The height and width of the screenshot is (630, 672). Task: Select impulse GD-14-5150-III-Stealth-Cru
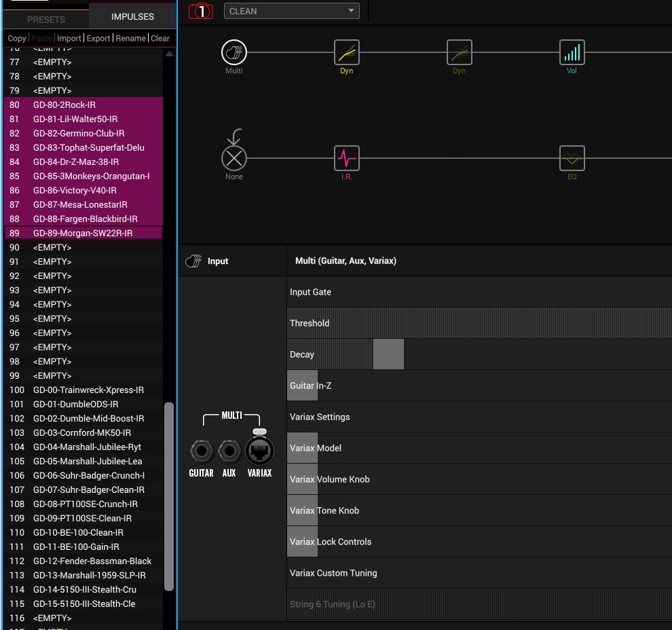pyautogui.click(x=83, y=589)
